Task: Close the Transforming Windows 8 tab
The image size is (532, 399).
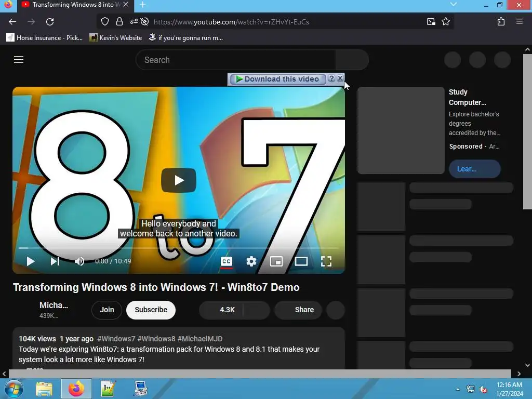Action: tap(126, 5)
